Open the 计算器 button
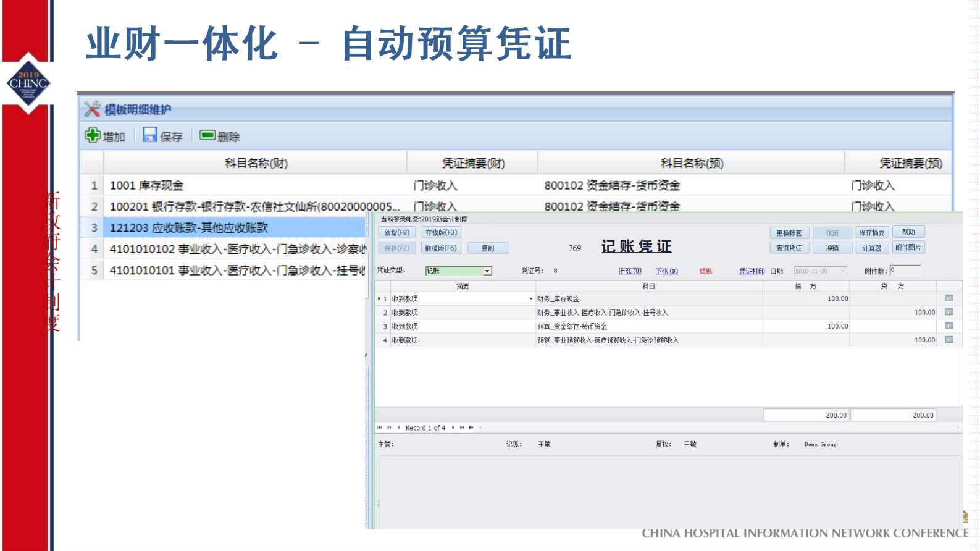Screen dimensions: 980x551 click(872, 248)
